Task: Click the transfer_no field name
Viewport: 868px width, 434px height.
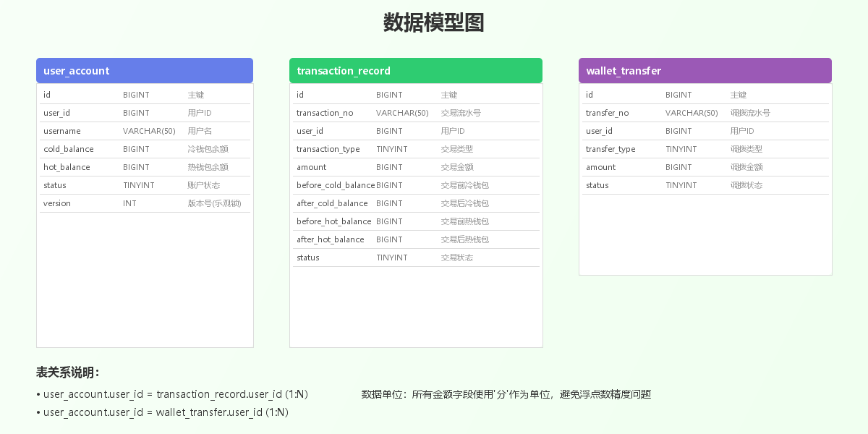Action: pos(608,113)
